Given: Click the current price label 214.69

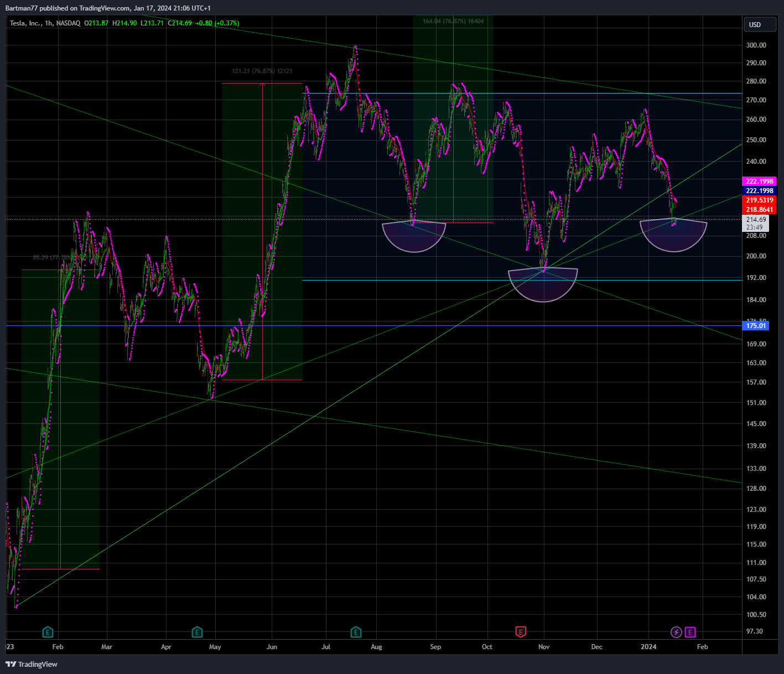Looking at the screenshot, I should (755, 220).
